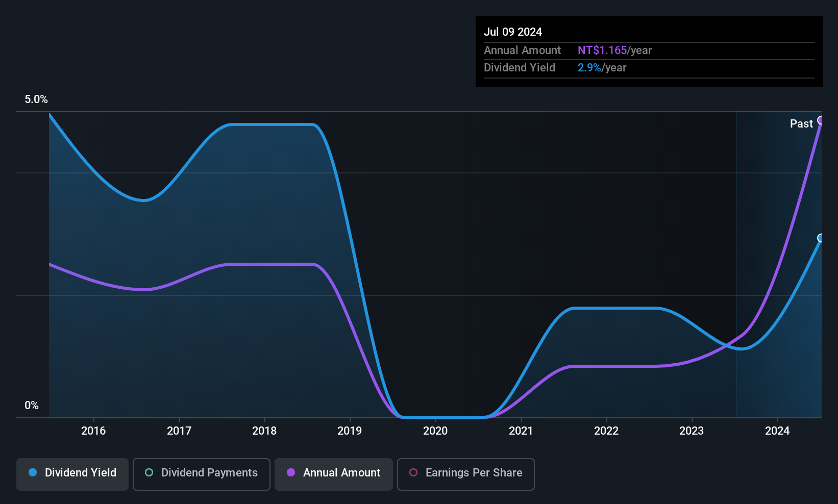This screenshot has height=504, width=838.
Task: Click the Dividend Yield tooltip row label
Action: pyautogui.click(x=520, y=68)
